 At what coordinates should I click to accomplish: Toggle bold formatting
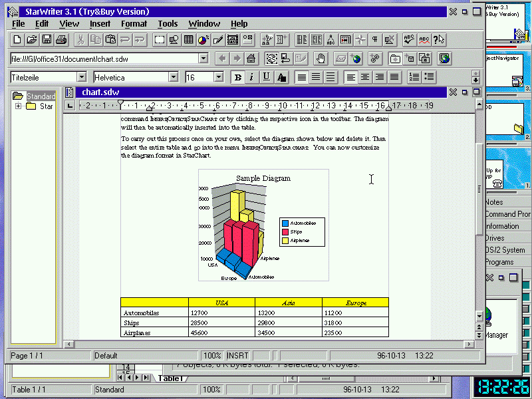click(x=238, y=77)
